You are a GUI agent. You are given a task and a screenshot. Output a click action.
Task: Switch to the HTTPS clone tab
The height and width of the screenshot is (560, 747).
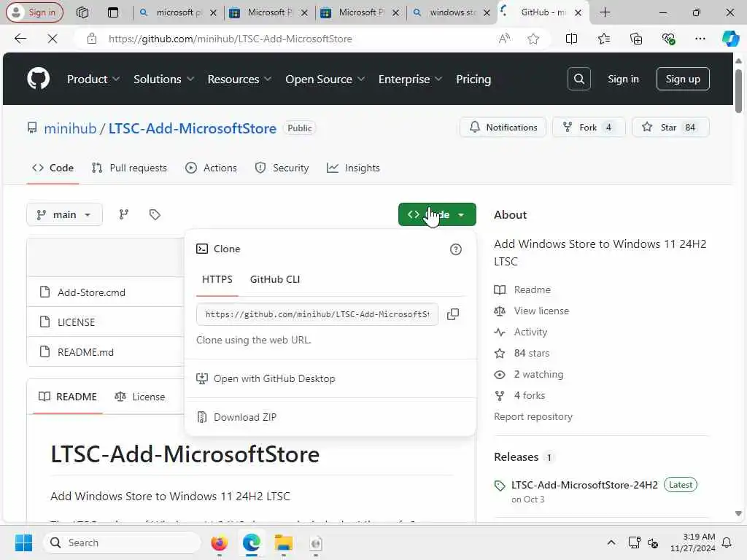(217, 279)
